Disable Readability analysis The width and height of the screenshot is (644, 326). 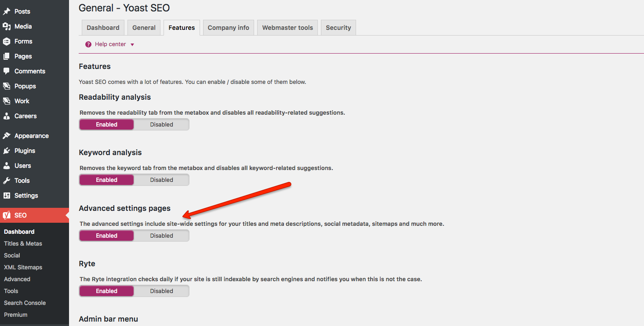tap(161, 124)
